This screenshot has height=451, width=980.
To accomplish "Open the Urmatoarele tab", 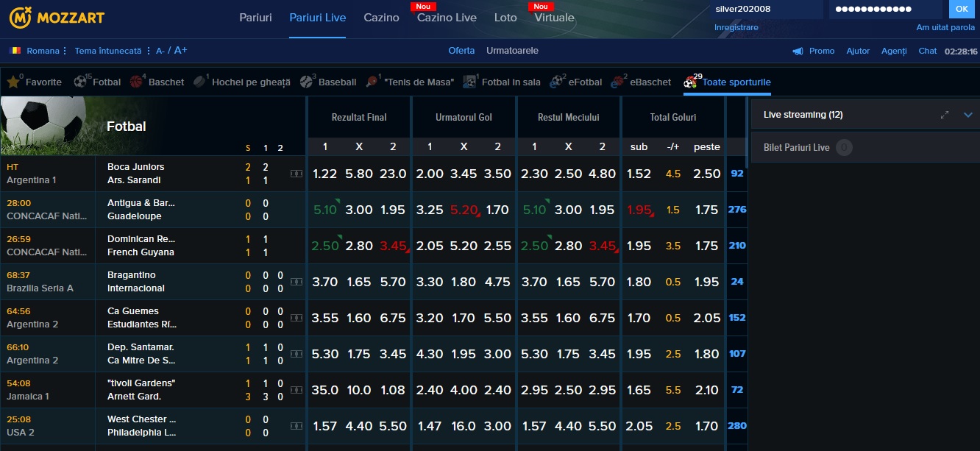I will tap(512, 51).
